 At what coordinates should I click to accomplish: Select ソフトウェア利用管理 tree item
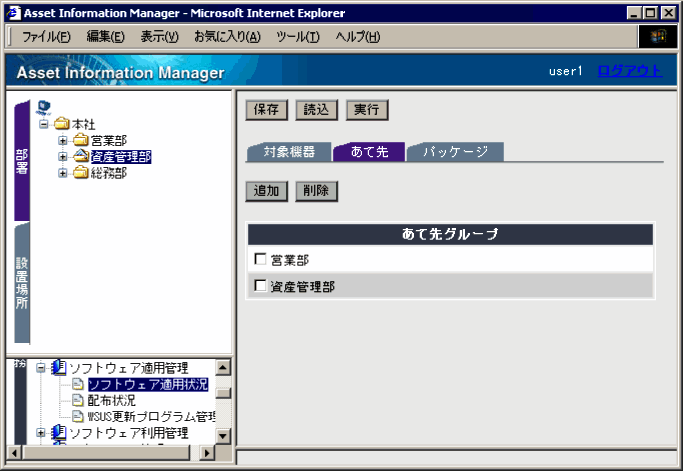[128, 433]
